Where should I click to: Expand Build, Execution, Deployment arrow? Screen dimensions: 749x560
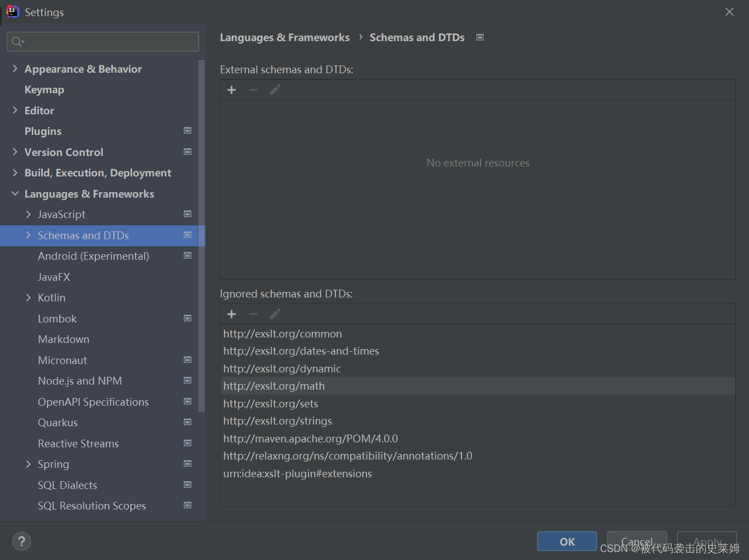tap(15, 173)
